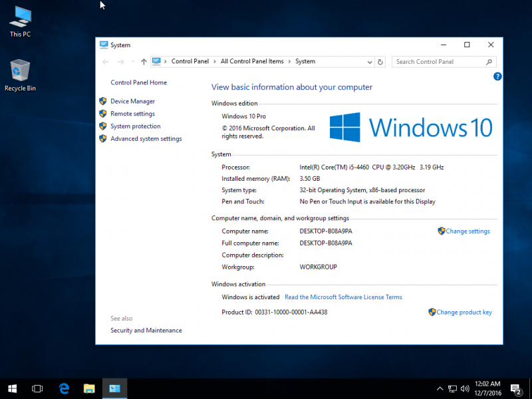
Task: Open Device Manager link
Action: pyautogui.click(x=132, y=101)
